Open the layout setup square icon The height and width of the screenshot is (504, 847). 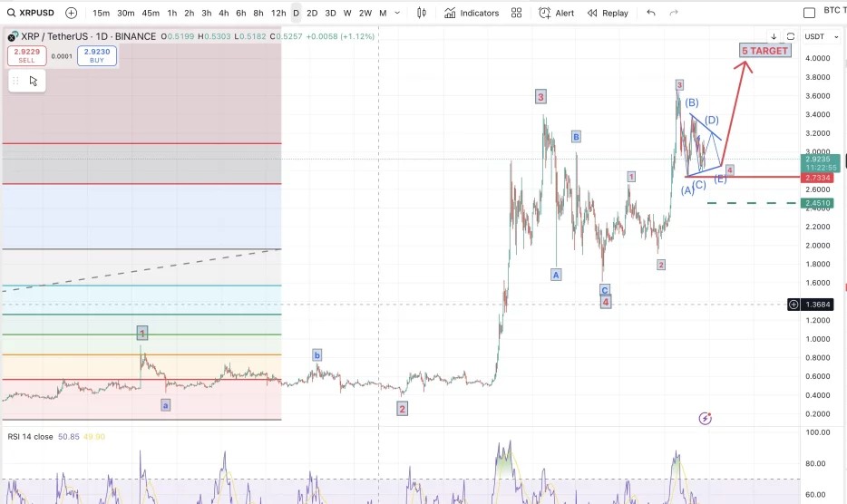809,13
